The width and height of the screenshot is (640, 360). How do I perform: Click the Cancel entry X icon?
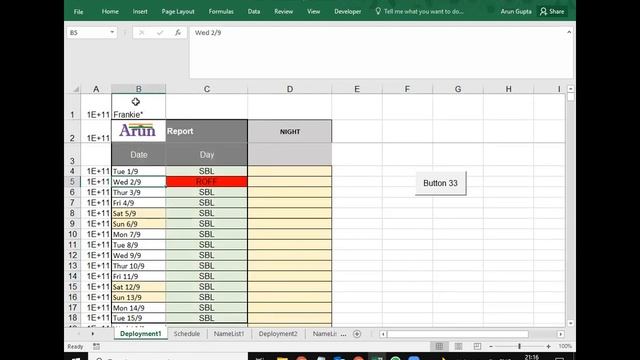(141, 33)
